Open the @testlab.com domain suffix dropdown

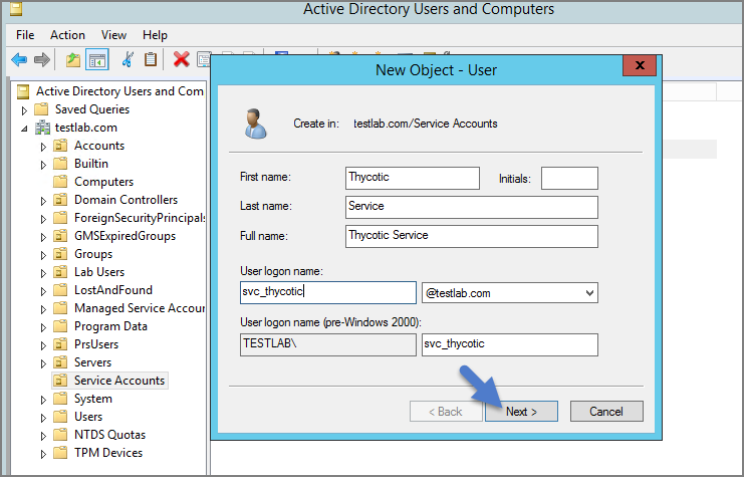[x=590, y=293]
